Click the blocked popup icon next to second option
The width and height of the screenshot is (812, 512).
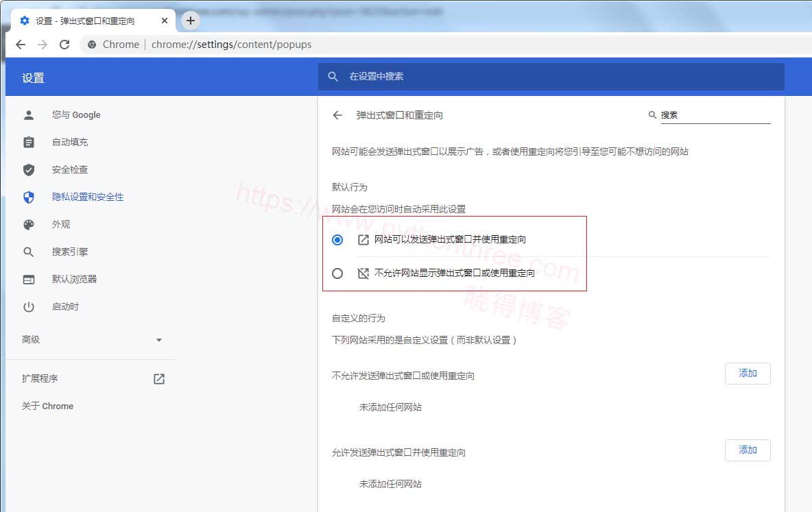pyautogui.click(x=363, y=272)
